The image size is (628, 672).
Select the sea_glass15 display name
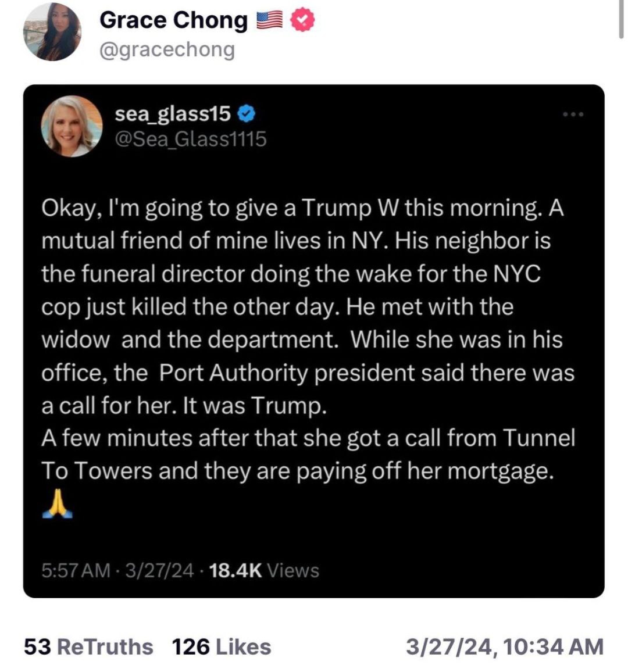[173, 114]
